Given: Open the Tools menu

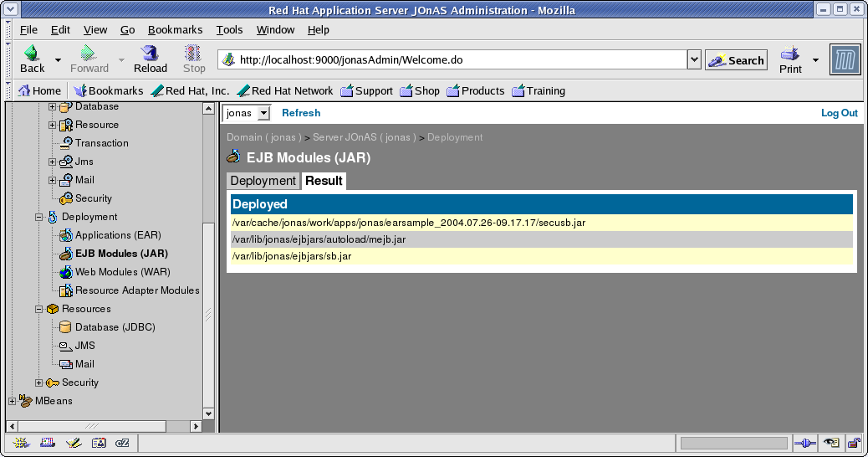Looking at the screenshot, I should click(229, 30).
